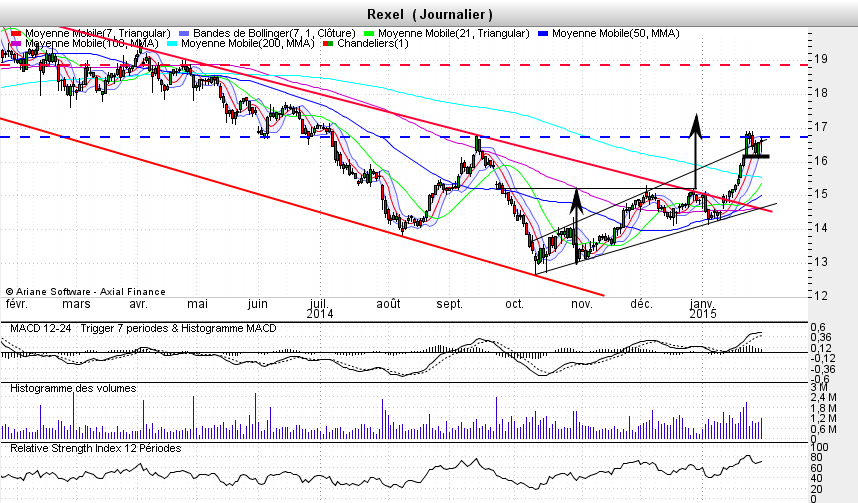Viewport: 858px width, 503px height.
Task: Click the blue dashed horizontal line near 17
Action: [x=300, y=137]
